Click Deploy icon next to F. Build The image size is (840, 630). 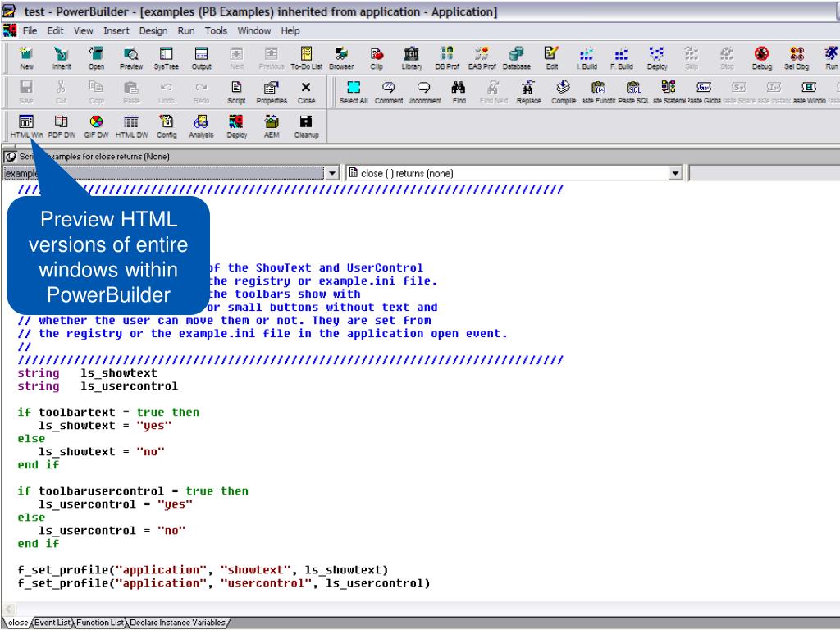point(657,58)
